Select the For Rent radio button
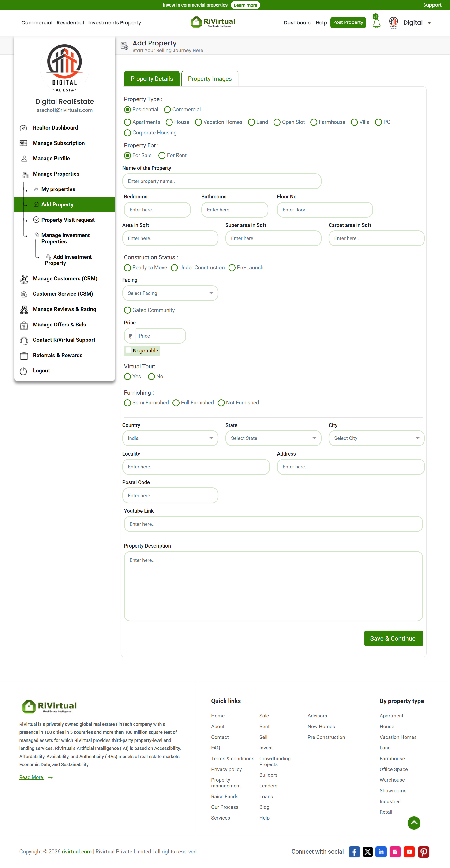 coord(162,155)
